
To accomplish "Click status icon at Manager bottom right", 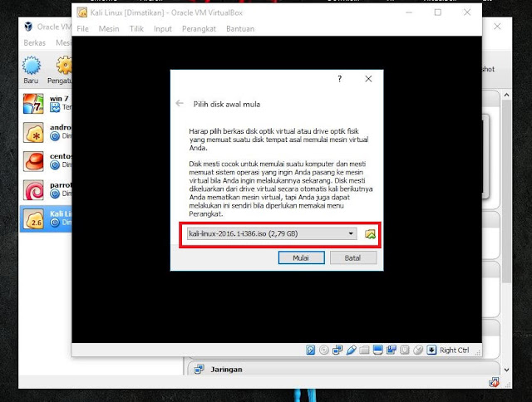I will pos(494,383).
